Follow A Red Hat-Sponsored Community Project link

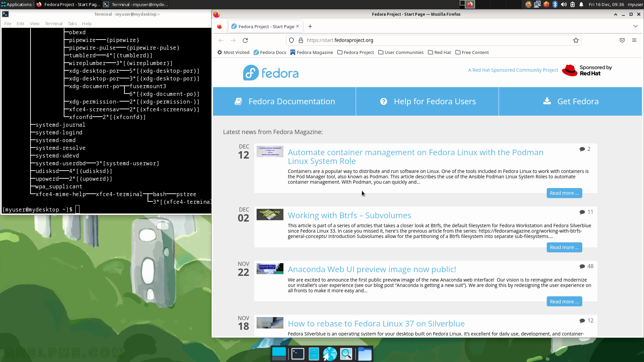click(513, 70)
